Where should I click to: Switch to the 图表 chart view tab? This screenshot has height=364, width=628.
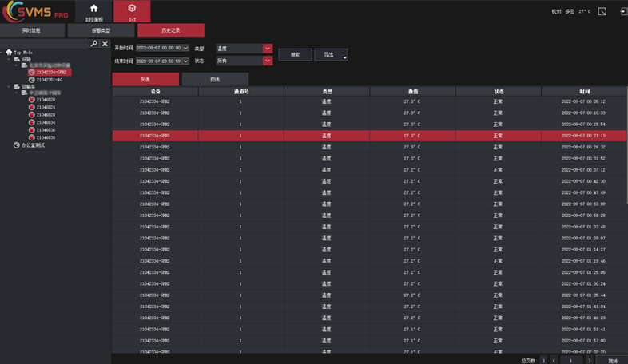coord(215,79)
